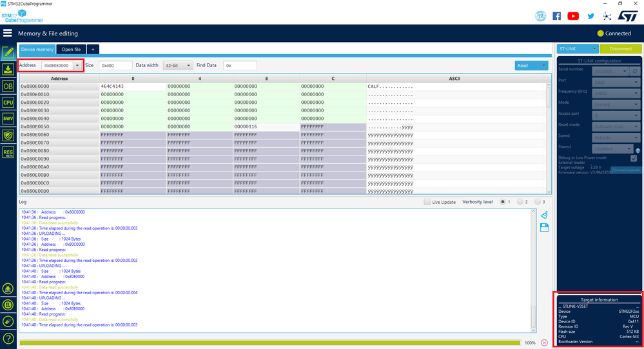
Task: Open the Frequency (kHz) dropdown
Action: click(616, 94)
